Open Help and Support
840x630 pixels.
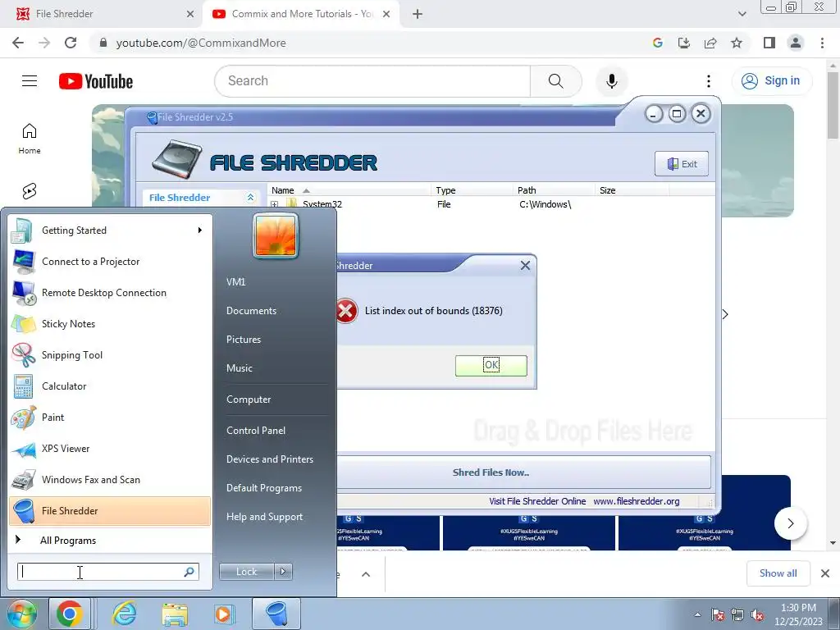[265, 517]
